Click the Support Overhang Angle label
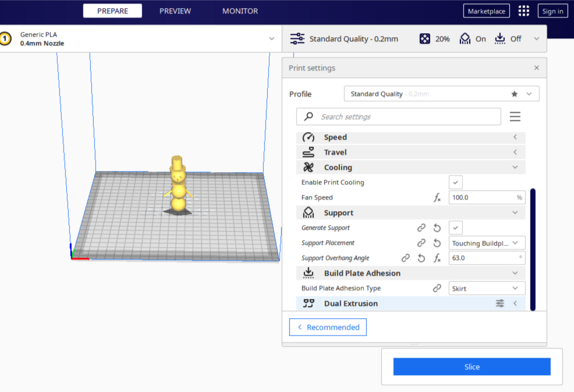 point(335,258)
